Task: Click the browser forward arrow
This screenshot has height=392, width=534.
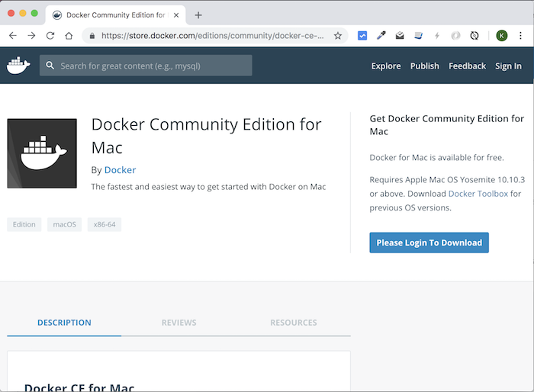Action: [31, 35]
